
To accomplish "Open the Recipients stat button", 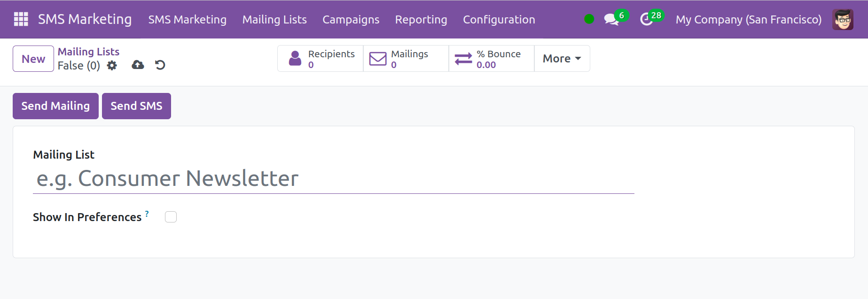I will tap(321, 59).
